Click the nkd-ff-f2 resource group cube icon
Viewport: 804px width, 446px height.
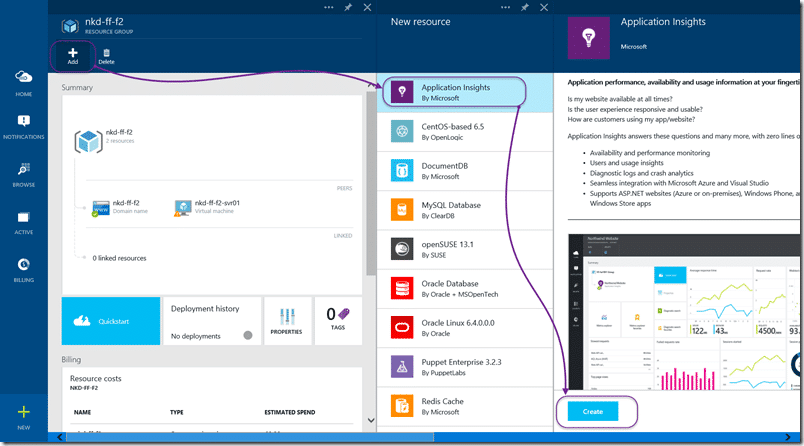pos(88,141)
